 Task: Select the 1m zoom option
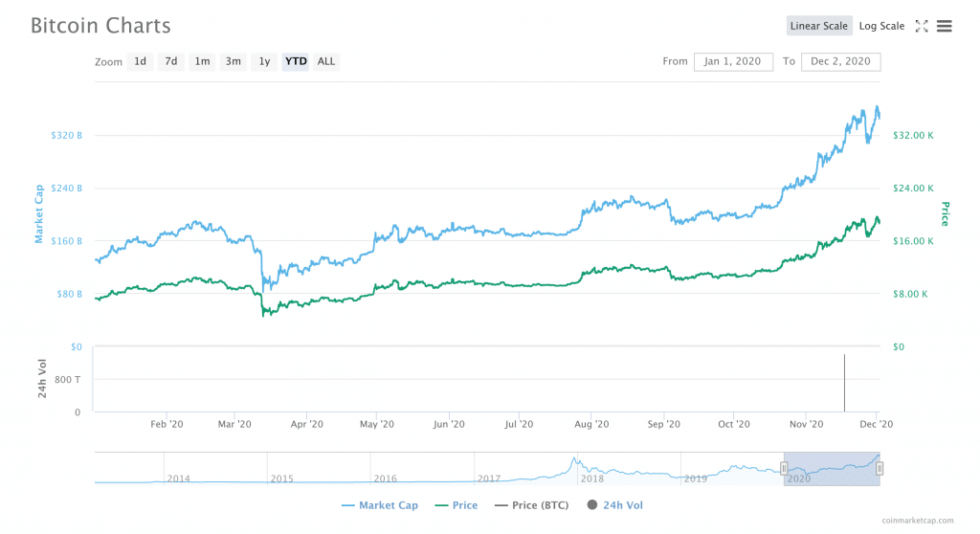click(x=202, y=61)
